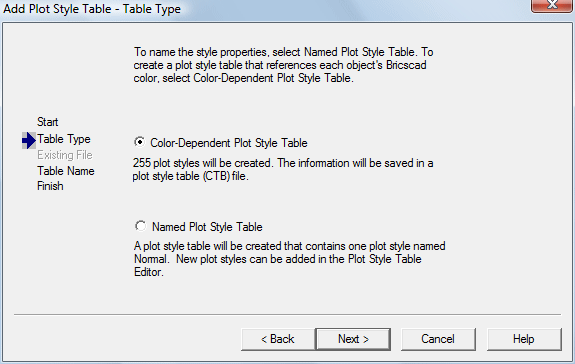575x364 pixels.
Task: Click the Color-Dependent Plot Style Table label text
Action: 229,143
